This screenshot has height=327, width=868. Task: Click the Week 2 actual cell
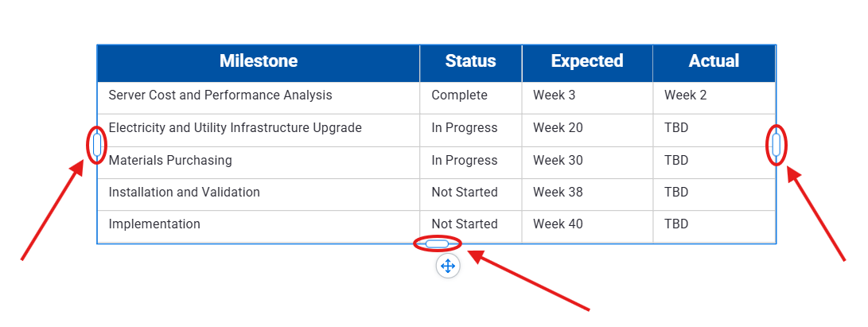click(x=685, y=95)
